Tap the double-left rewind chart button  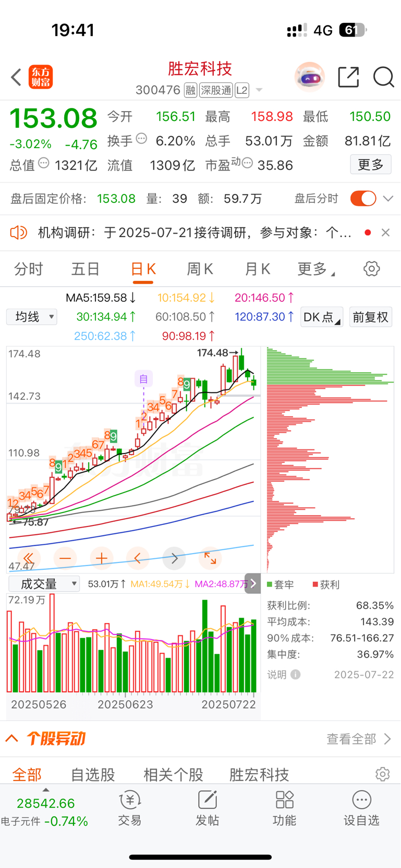[x=29, y=558]
